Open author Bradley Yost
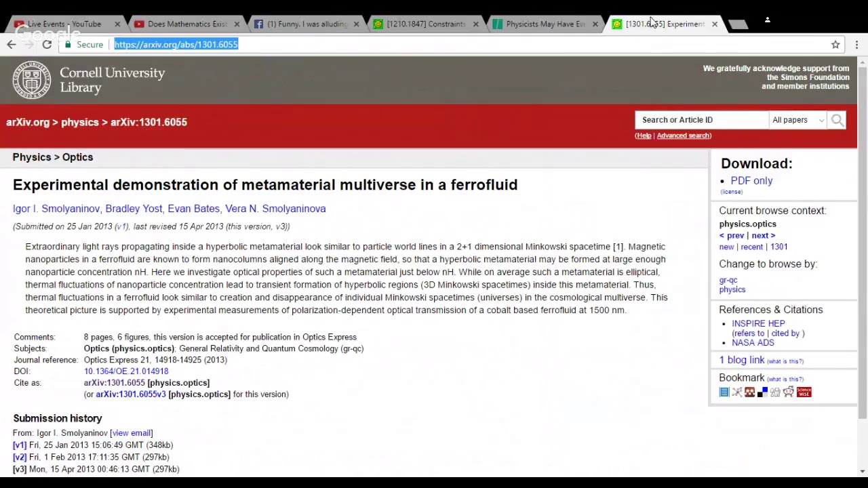 point(134,209)
